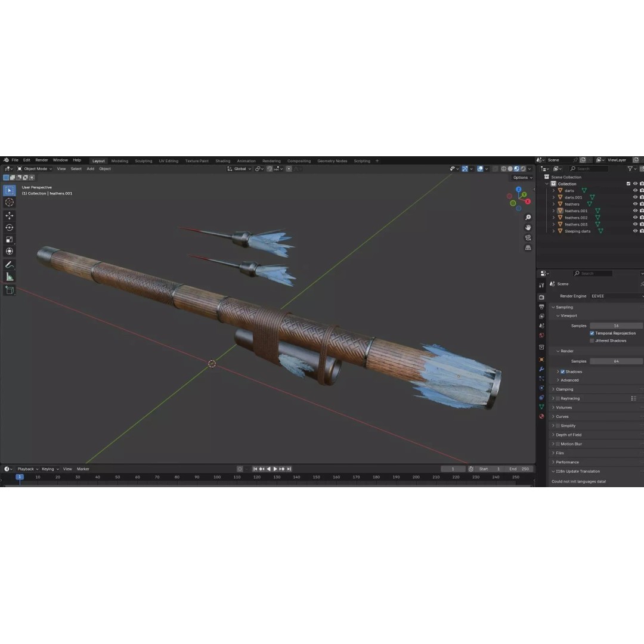Choose the Rotate tool
This screenshot has width=644, height=644.
10,228
